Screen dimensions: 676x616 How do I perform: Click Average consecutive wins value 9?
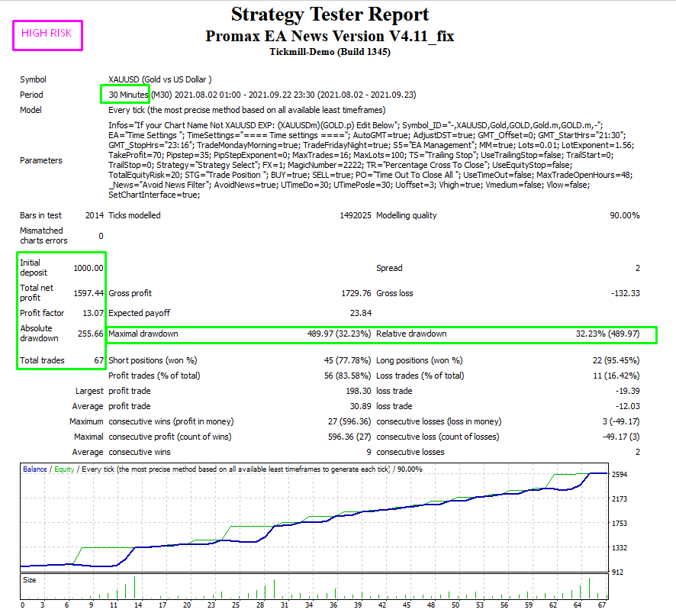pos(369,452)
